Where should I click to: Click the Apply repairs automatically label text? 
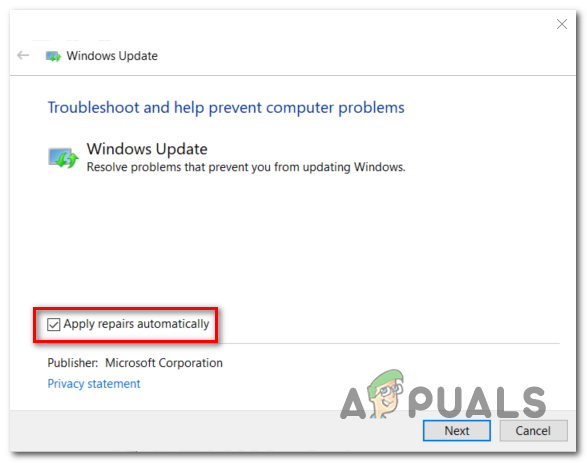coord(136,324)
